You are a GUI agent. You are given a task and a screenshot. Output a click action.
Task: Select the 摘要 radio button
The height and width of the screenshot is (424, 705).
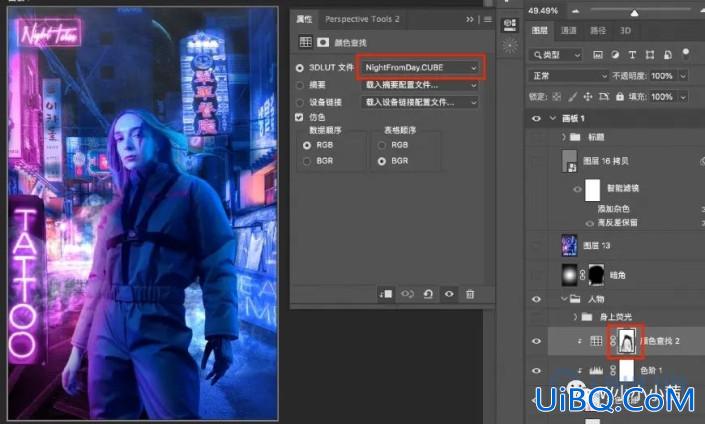300,85
